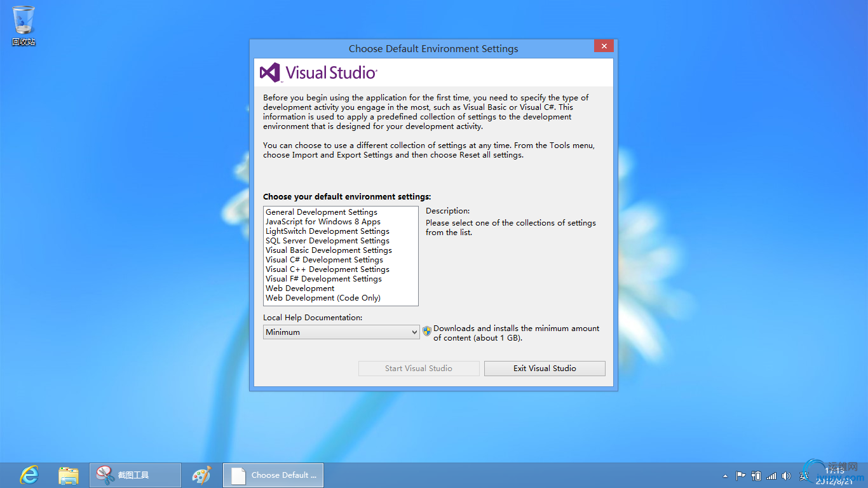868x488 pixels.
Task: Click the Choose Default taskbar window button
Action: 273,475
